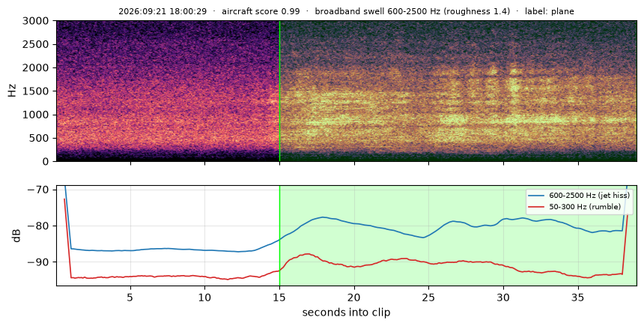Click the 'Hz' y-axis label of the spectrogram

pos(12,91)
